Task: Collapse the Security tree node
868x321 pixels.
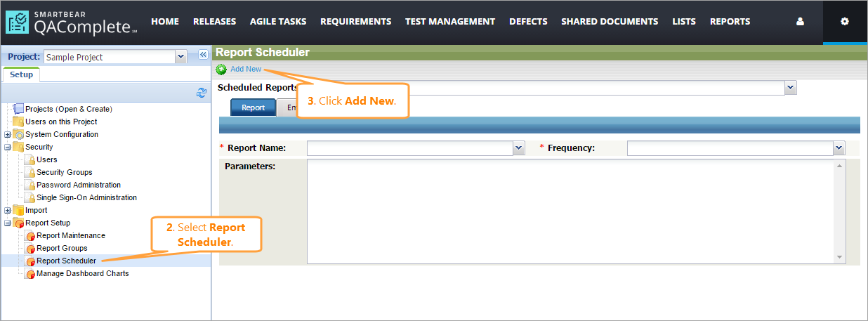Action: pos(8,147)
